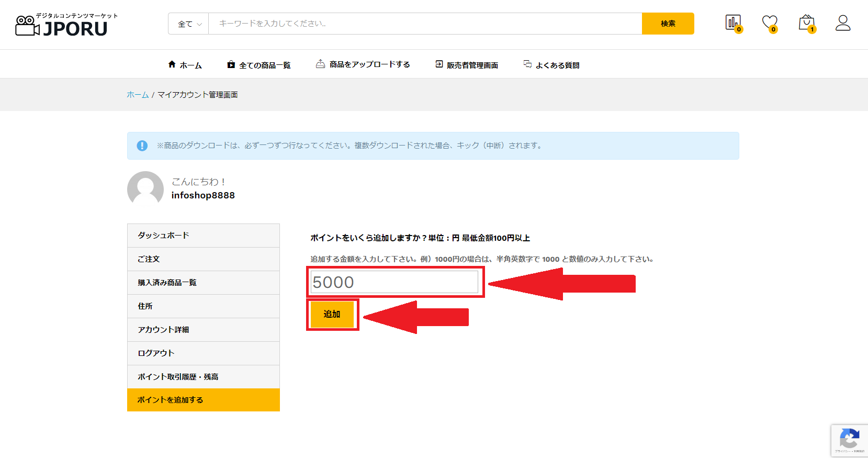Click the points amount field showing 5000
868x458 pixels.
[394, 282]
